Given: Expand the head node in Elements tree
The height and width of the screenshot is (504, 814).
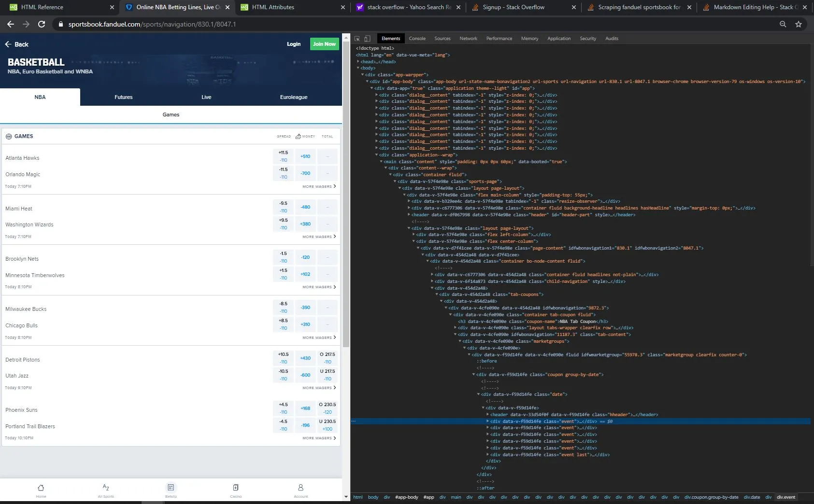Looking at the screenshot, I should 358,62.
